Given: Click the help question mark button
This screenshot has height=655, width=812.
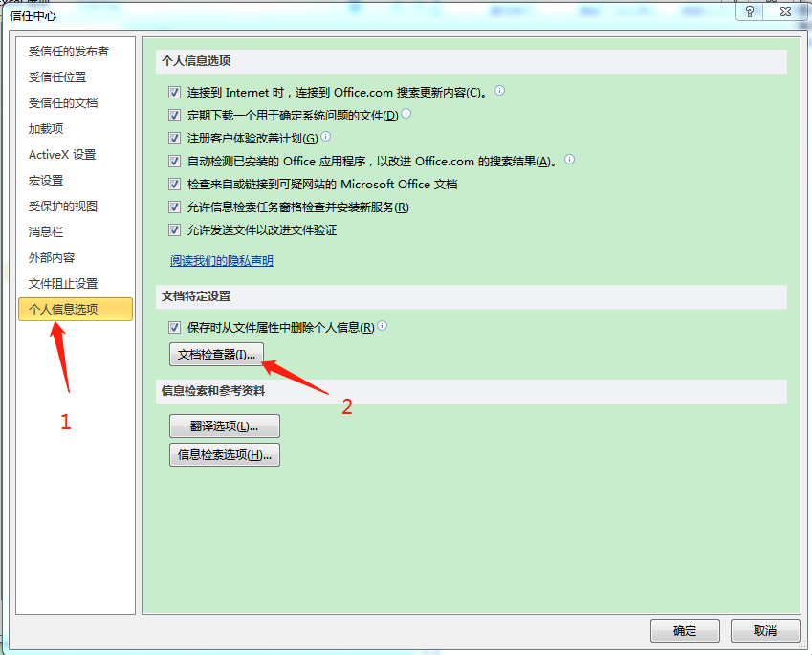Looking at the screenshot, I should click(750, 11).
